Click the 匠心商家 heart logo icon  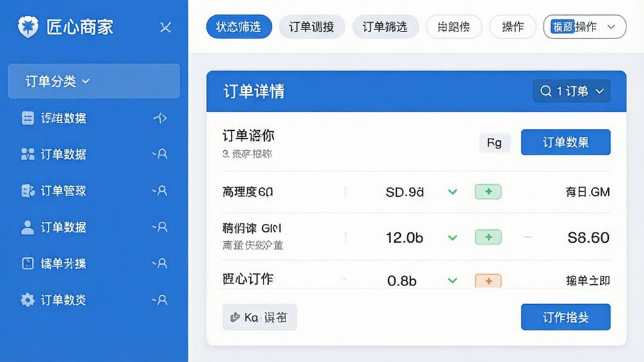tap(28, 26)
